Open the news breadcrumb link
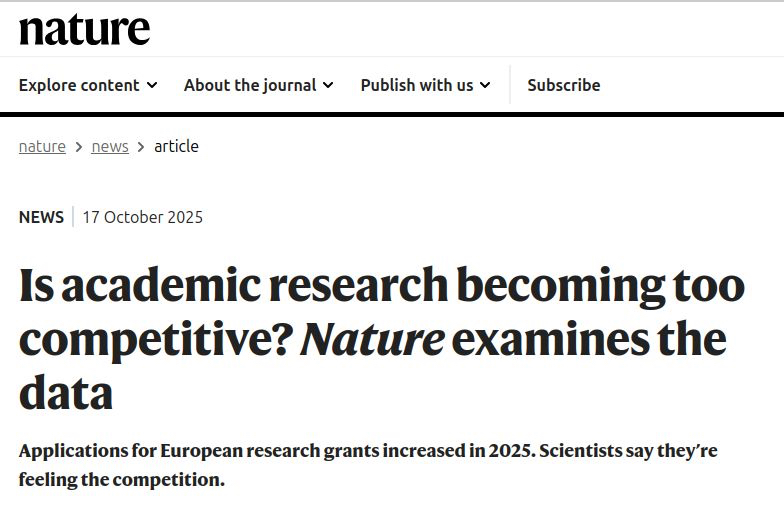This screenshot has width=784, height=506. (110, 146)
